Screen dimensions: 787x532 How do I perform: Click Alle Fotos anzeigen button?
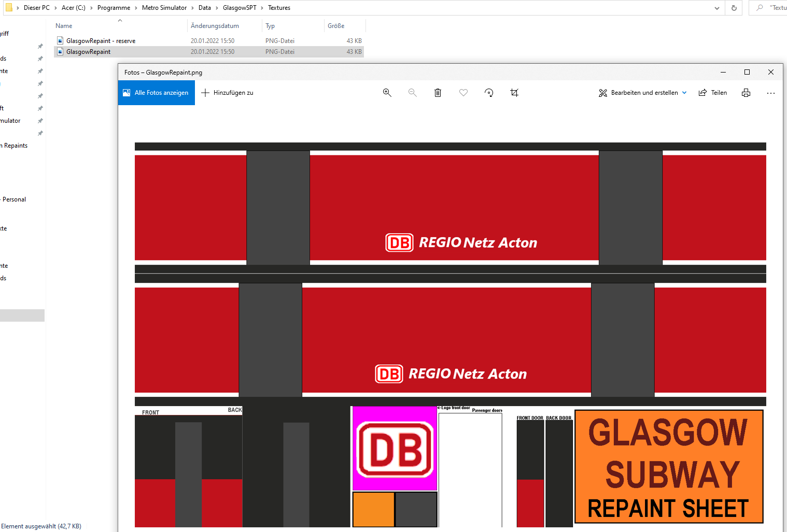click(x=157, y=93)
